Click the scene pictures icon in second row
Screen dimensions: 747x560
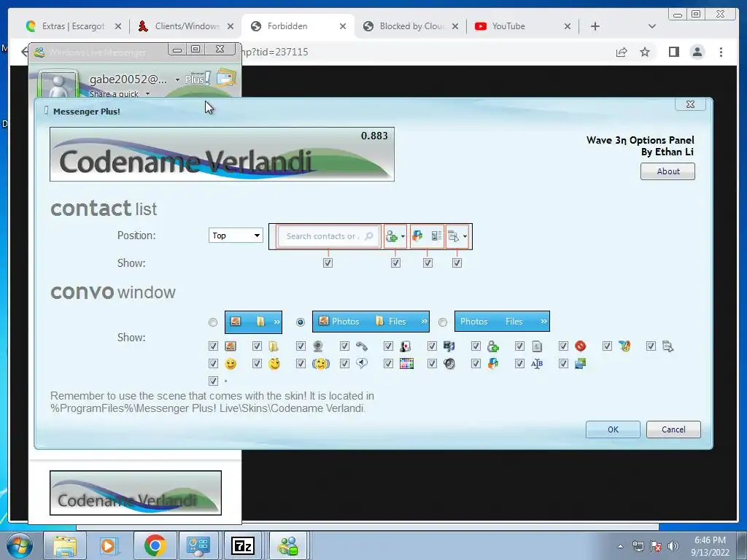pos(580,364)
